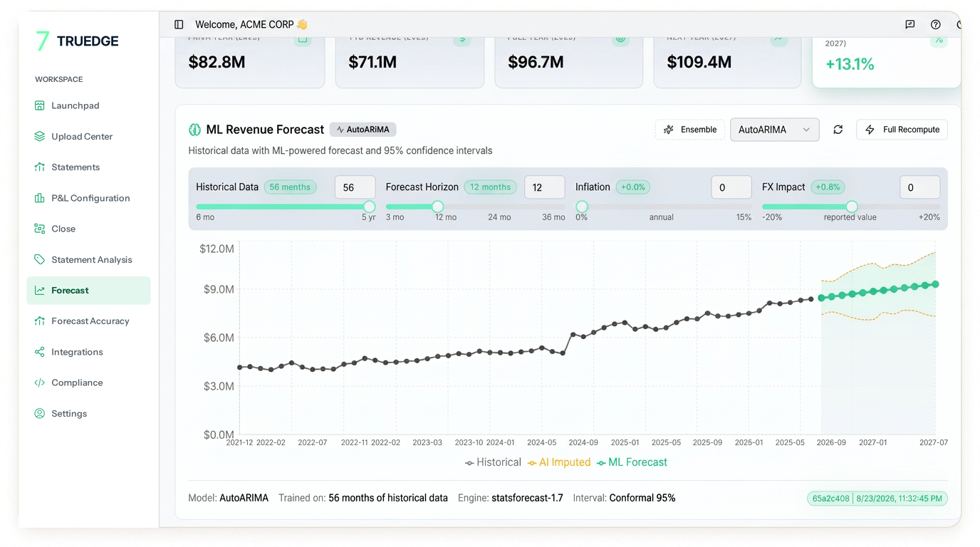
Task: Click the Full Recompute button
Action: (902, 130)
